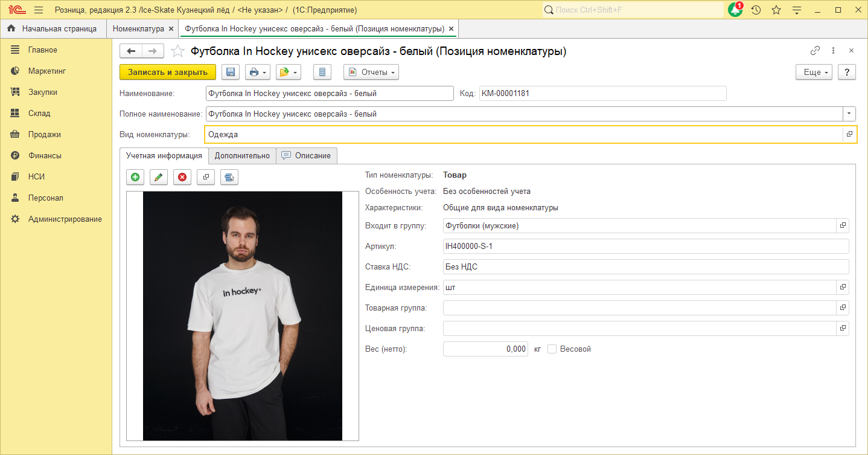868x455 pixels.
Task: Open the Описание tab
Action: (307, 155)
